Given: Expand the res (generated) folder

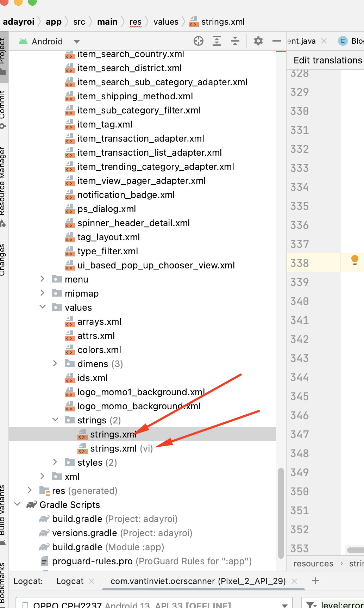Looking at the screenshot, I should point(30,490).
